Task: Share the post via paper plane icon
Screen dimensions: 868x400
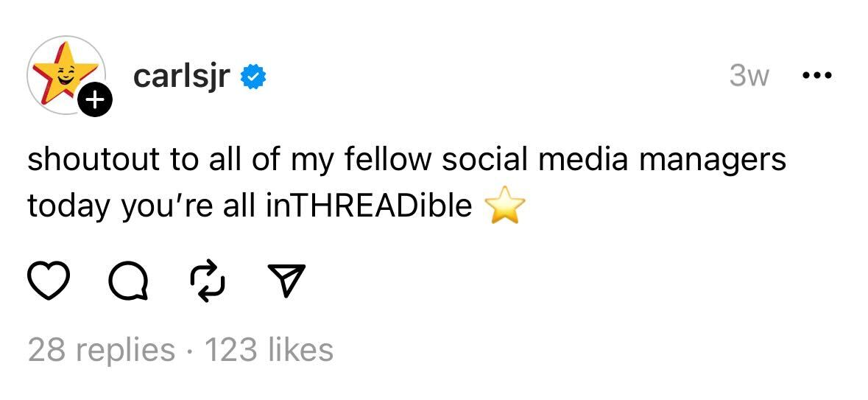Action: (284, 280)
